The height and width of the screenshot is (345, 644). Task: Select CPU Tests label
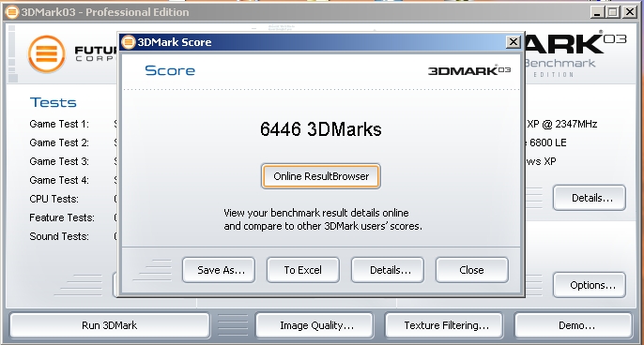[x=54, y=199]
